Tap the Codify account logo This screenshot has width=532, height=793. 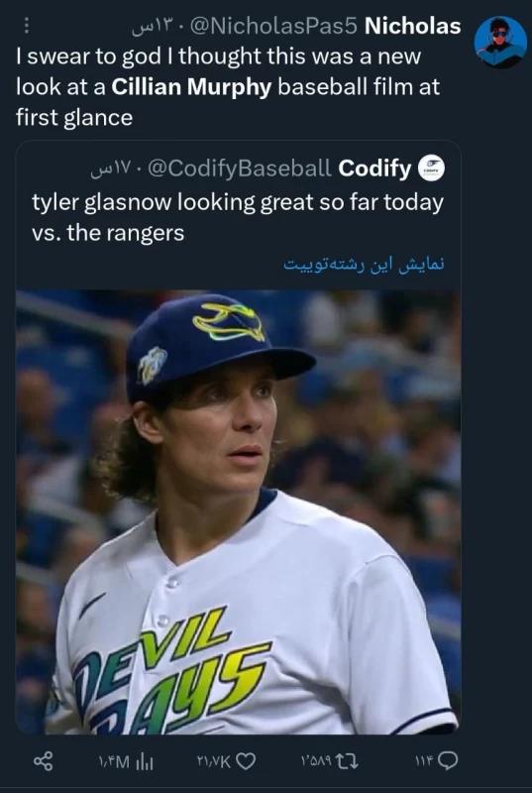(431, 169)
